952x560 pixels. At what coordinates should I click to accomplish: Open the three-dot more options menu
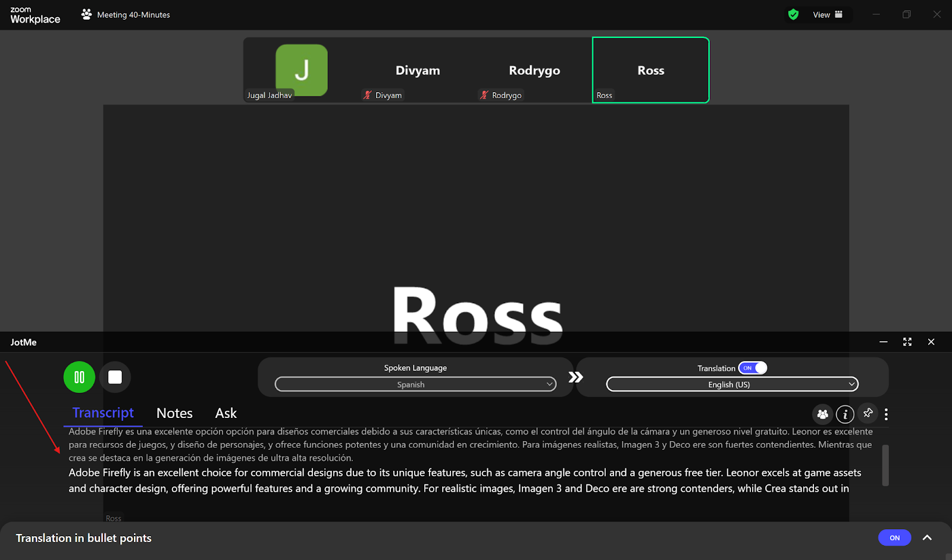[886, 414]
